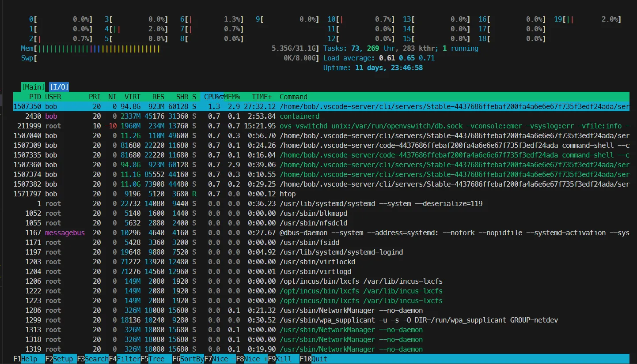This screenshot has width=637, height=364.
Task: Switch to the I/O tab
Action: click(59, 87)
